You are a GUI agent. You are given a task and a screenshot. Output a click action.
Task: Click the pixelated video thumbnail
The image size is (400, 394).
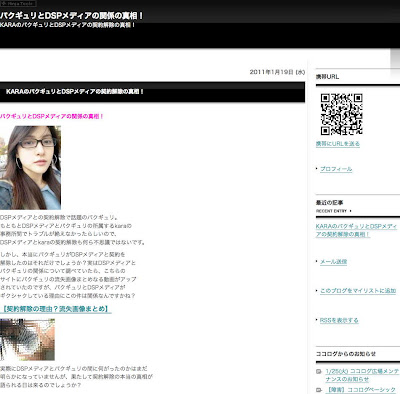(27, 339)
